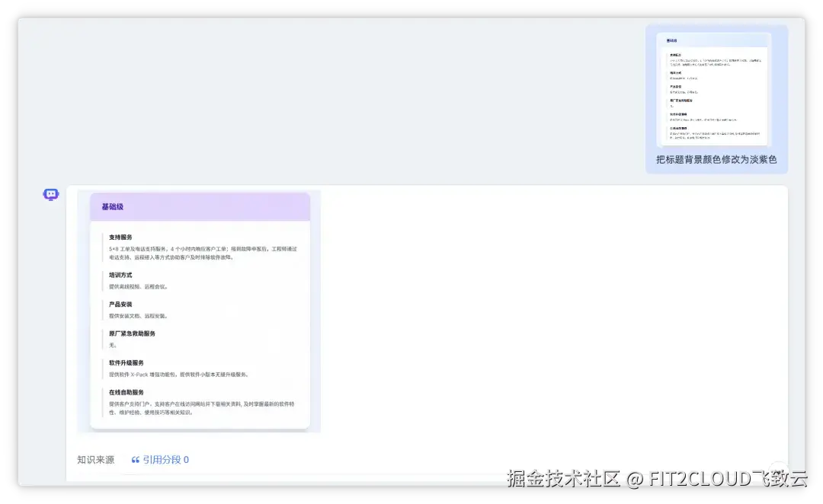Click the text 提供离线视频、远程会议。

pos(139,287)
